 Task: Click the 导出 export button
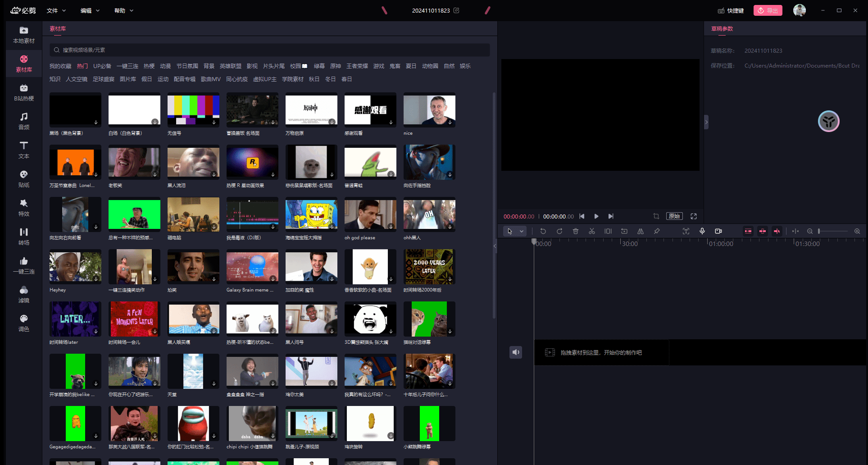768,10
